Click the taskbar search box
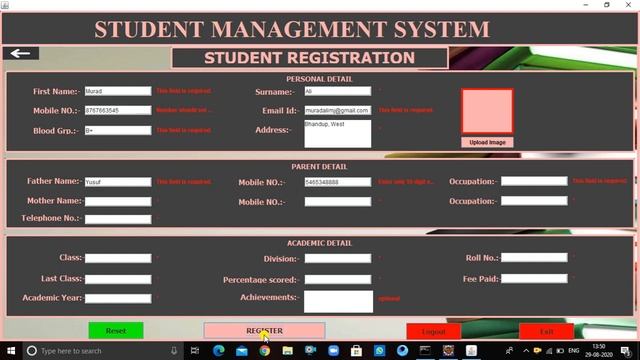This screenshot has width=640, height=360. (102, 351)
